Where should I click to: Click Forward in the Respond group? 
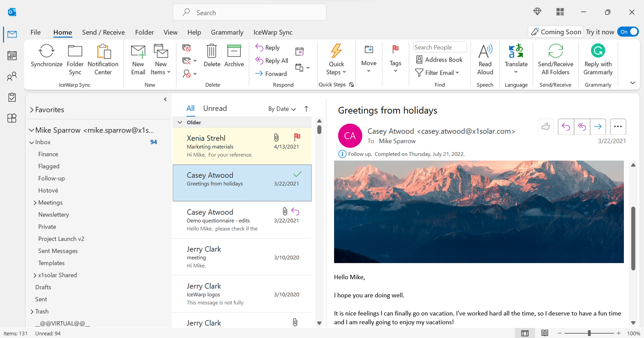coord(271,74)
